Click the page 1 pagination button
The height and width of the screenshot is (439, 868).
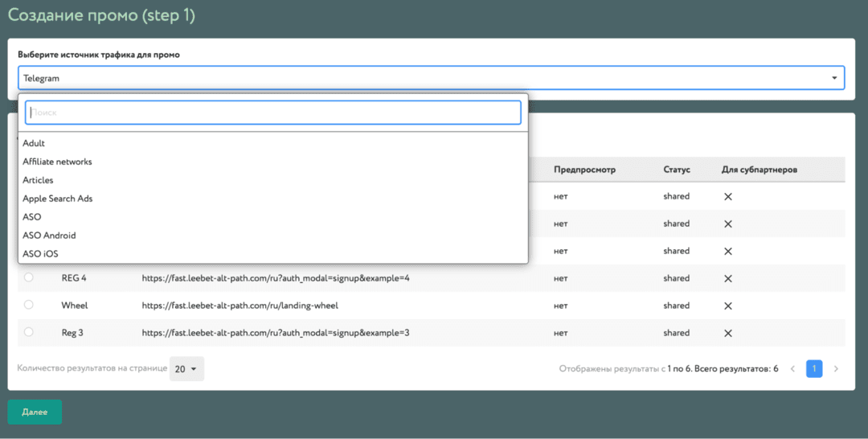coord(814,369)
